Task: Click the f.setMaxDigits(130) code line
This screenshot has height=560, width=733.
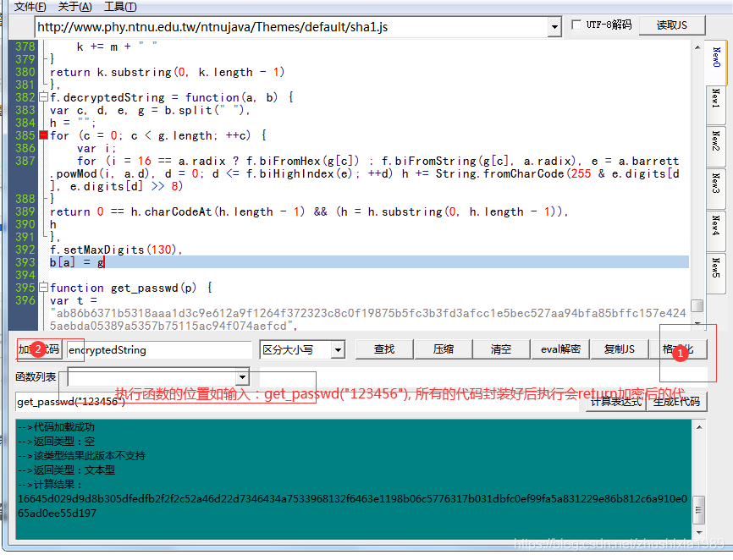Action: point(115,250)
